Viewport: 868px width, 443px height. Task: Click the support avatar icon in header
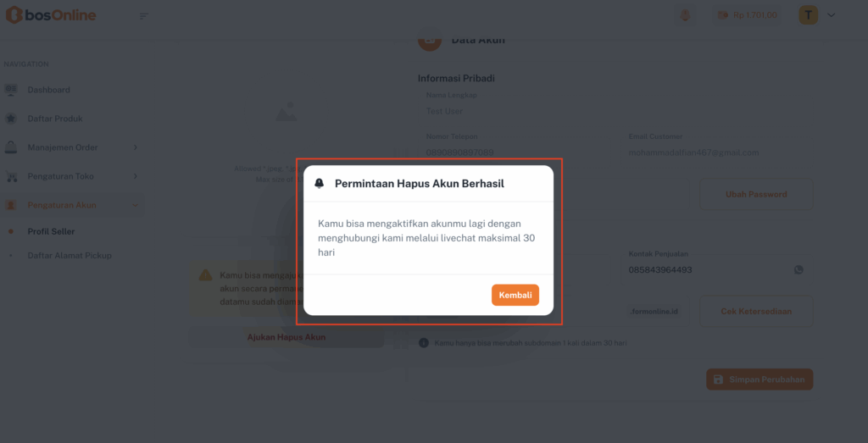685,15
